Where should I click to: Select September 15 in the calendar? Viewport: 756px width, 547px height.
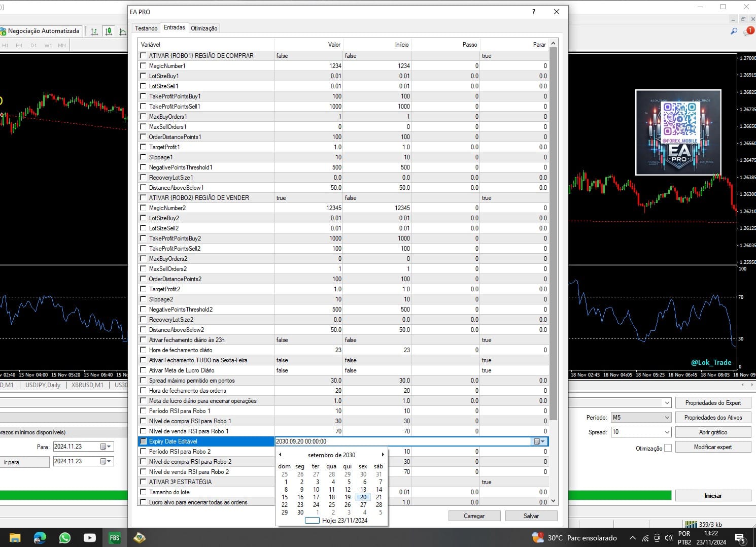click(x=285, y=497)
